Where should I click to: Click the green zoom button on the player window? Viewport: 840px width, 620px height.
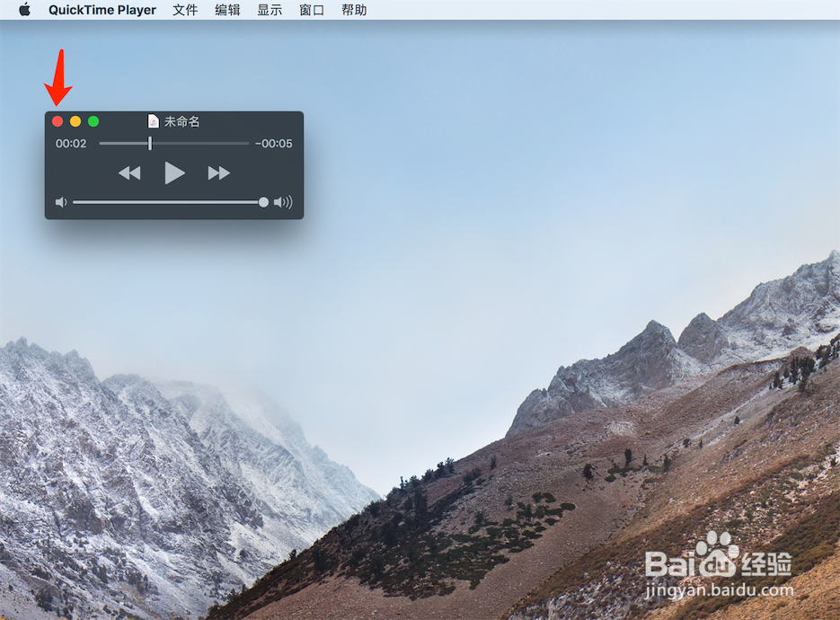[x=93, y=120]
